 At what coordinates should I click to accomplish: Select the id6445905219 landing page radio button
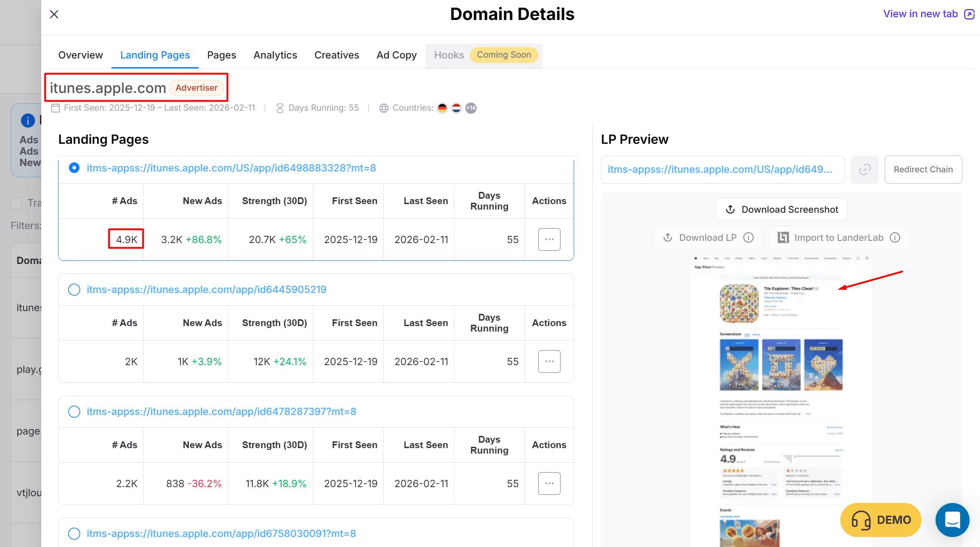coord(74,290)
